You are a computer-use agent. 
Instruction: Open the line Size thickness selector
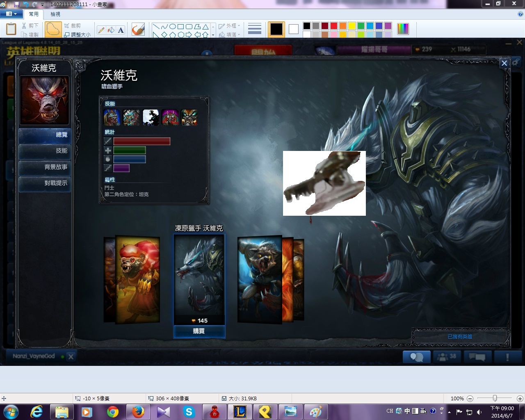[255, 30]
